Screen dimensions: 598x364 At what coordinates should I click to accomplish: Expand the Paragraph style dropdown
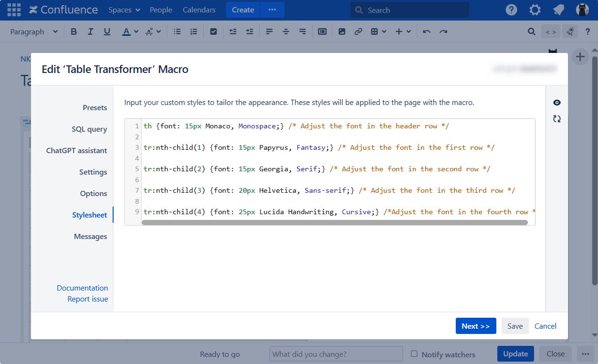(x=34, y=31)
